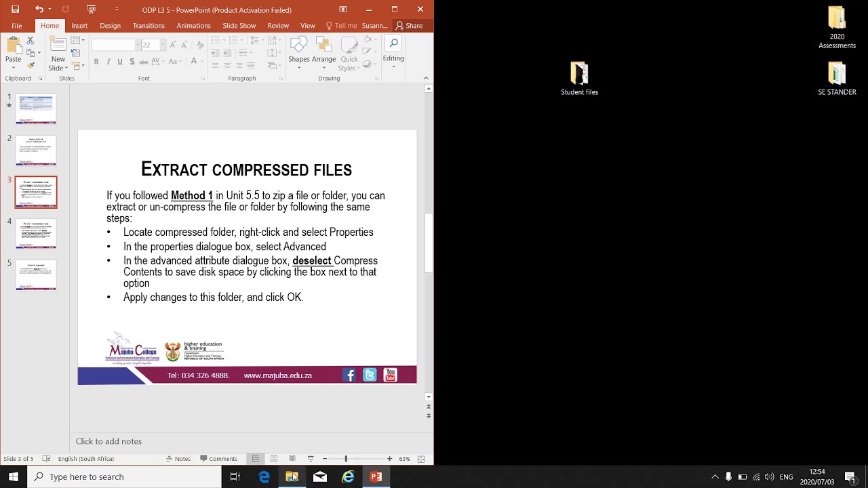Collapse the ribbon with chevron
868x488 pixels.
tap(426, 78)
